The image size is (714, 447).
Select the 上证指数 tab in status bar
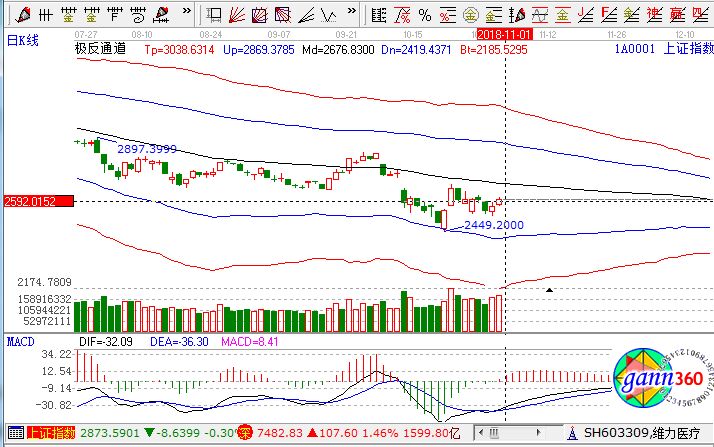click(50, 433)
